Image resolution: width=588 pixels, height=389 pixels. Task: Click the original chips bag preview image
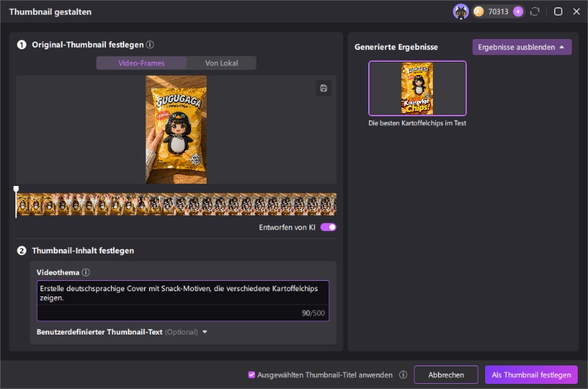point(176,130)
